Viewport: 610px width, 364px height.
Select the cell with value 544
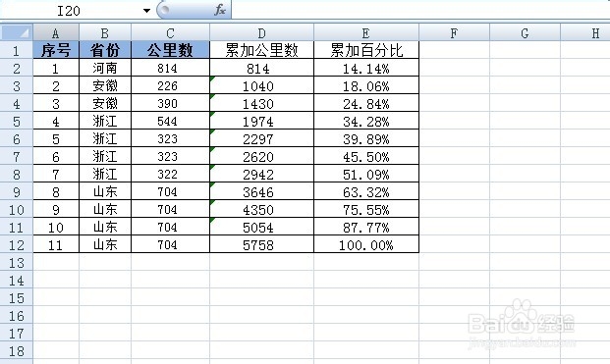click(x=170, y=122)
